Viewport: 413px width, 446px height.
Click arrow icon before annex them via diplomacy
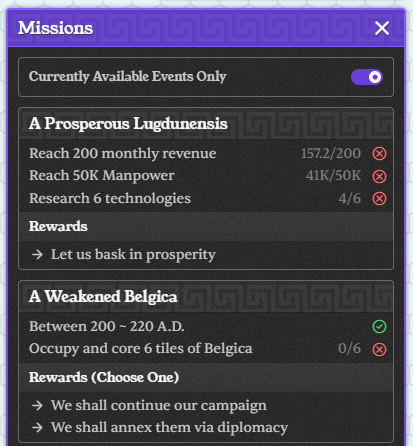click(x=37, y=427)
